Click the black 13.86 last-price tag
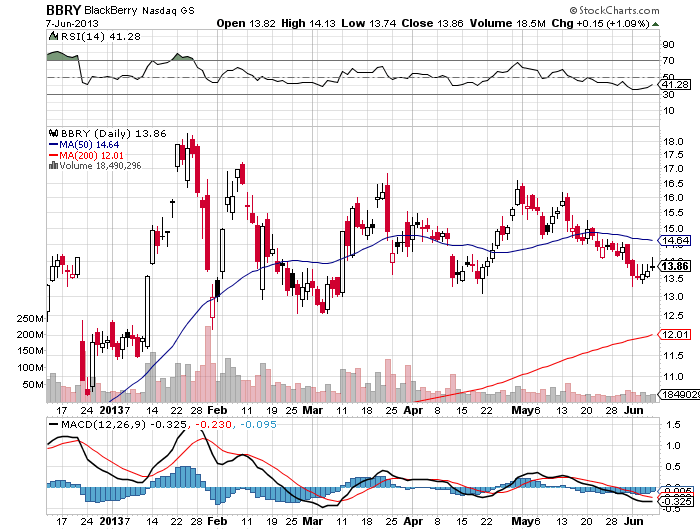The height and width of the screenshot is (530, 700). (x=675, y=267)
